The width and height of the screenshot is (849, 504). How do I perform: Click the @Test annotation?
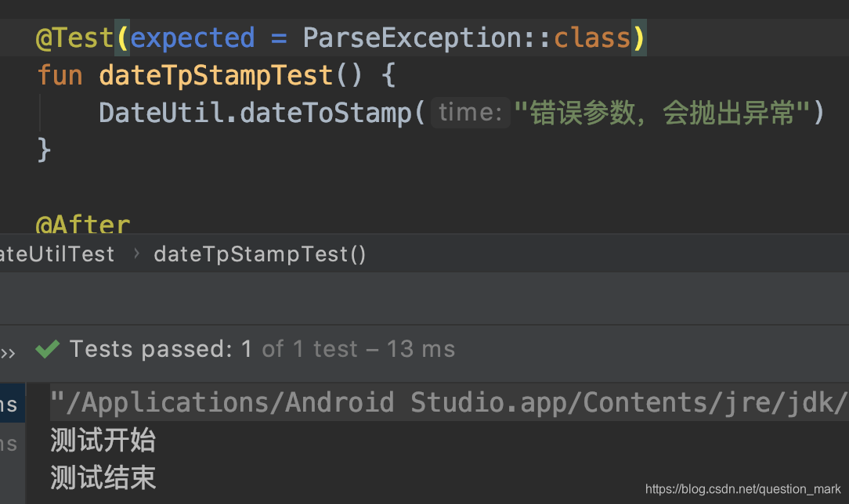tap(74, 38)
